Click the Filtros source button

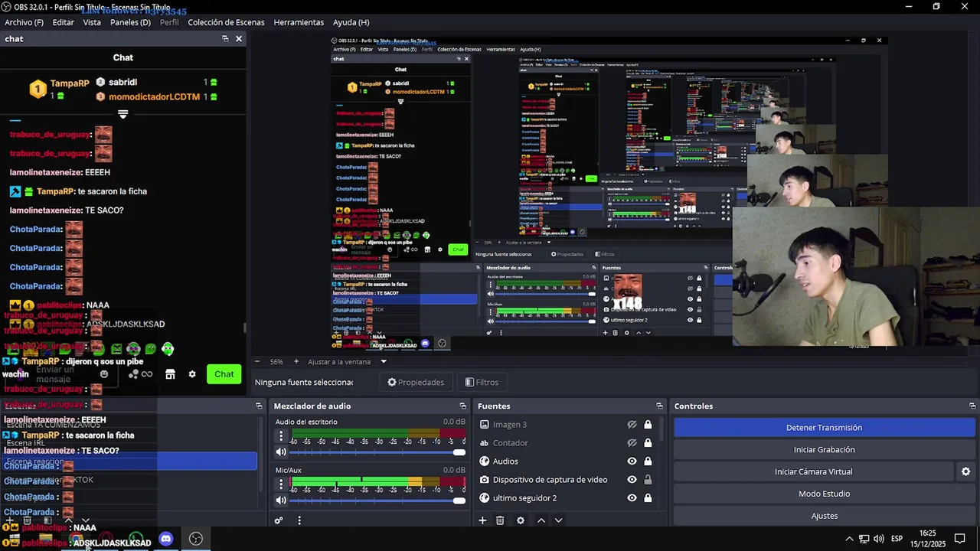tap(482, 382)
